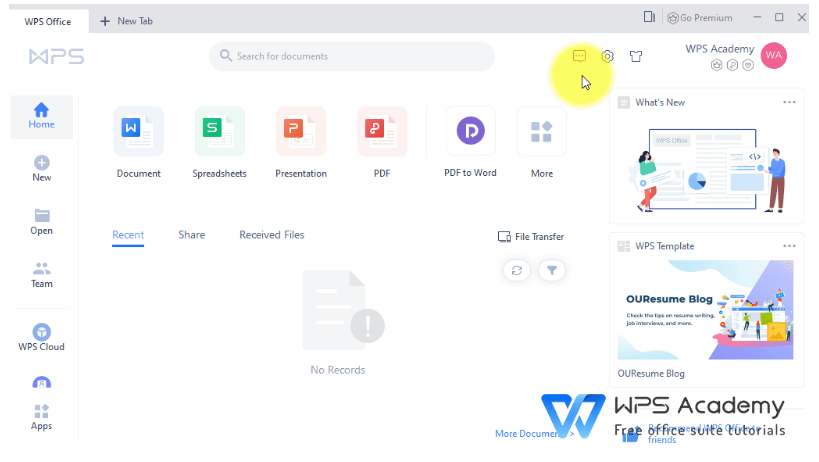Screen dimensions: 819x462
Task: Create a new file via New sidebar icon
Action: (x=41, y=169)
